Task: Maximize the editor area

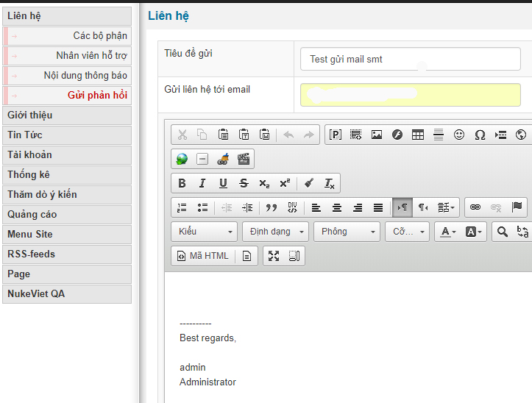Action: (x=274, y=256)
